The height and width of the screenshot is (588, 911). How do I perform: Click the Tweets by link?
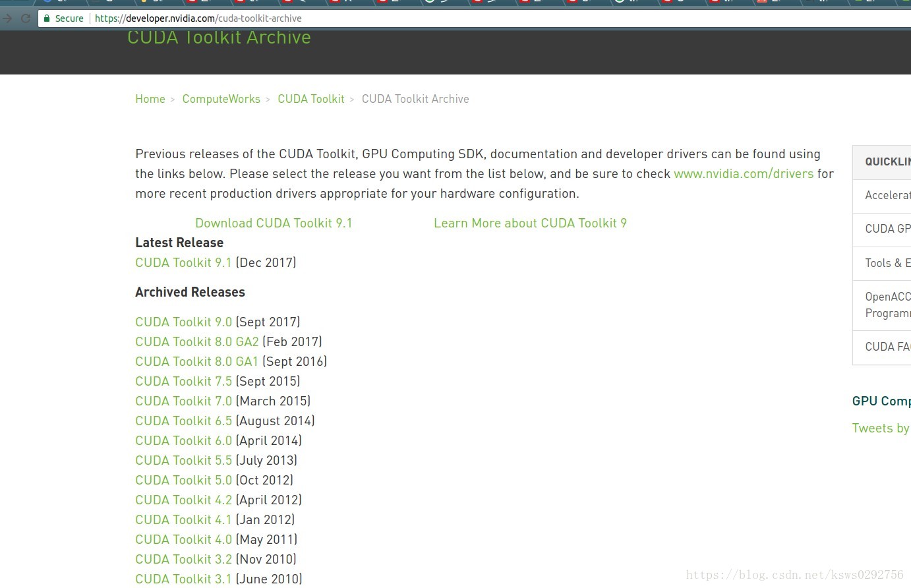[x=881, y=428]
